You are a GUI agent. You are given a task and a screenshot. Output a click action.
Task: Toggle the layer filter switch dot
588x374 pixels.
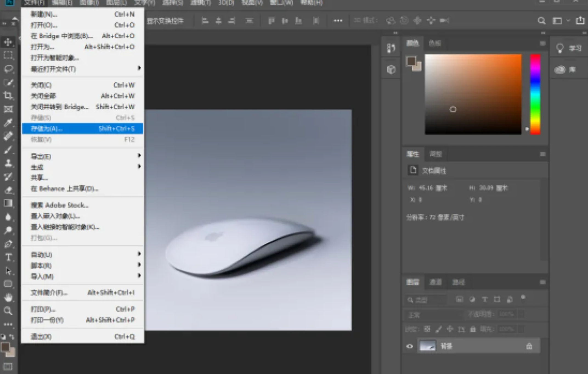[523, 297]
